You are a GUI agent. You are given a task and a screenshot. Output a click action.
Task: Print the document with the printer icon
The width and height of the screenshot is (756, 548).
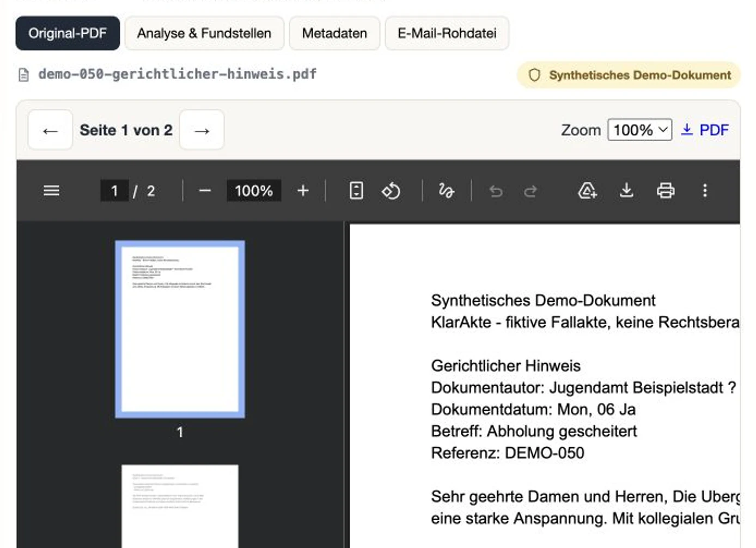pyautogui.click(x=666, y=191)
